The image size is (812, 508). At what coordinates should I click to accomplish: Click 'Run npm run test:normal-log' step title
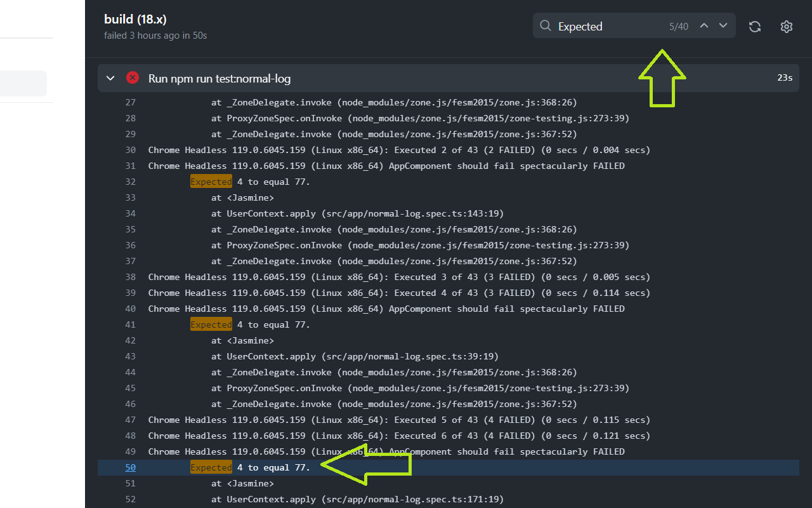point(219,79)
